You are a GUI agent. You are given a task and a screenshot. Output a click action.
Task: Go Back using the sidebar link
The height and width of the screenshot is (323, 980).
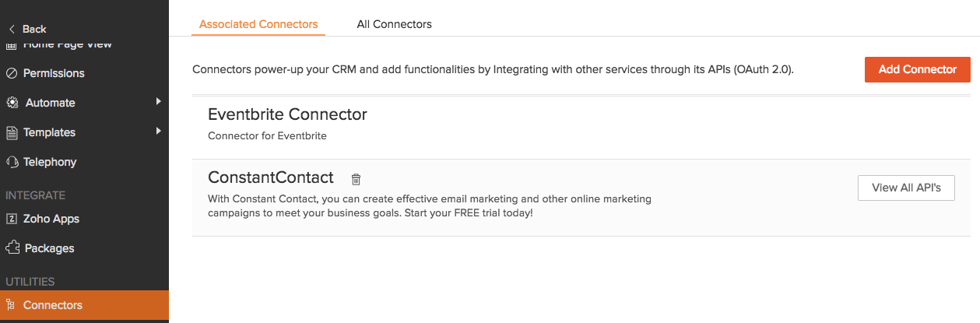coord(28,29)
